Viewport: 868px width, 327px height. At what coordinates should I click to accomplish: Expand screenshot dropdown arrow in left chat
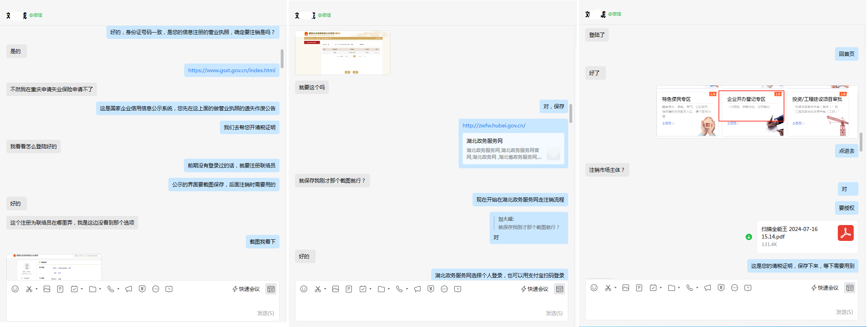pyautogui.click(x=37, y=289)
